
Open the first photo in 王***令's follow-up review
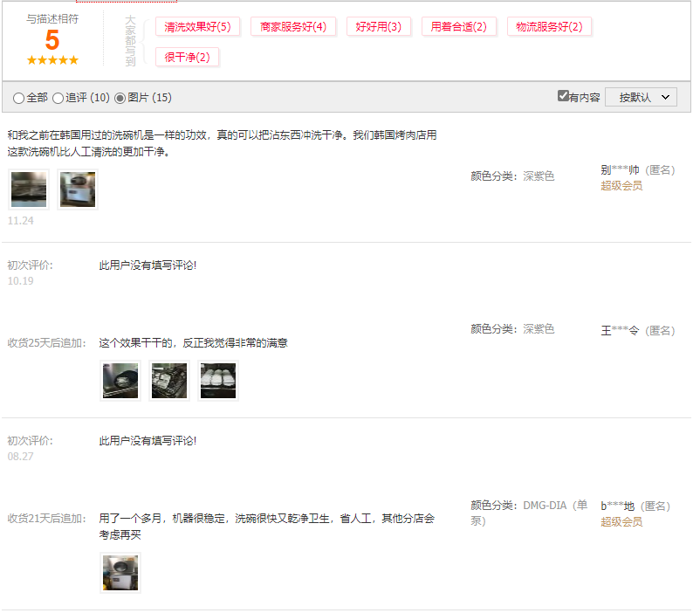(120, 380)
